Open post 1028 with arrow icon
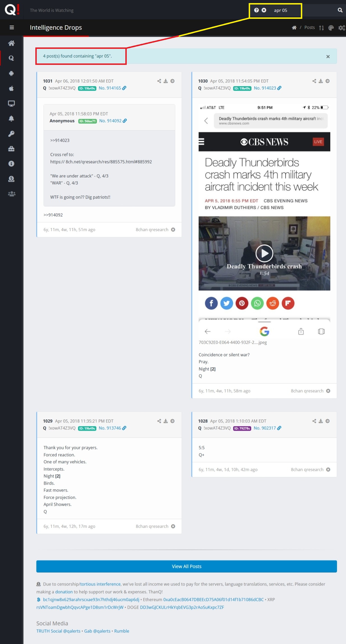This screenshot has width=346, height=644. point(327,421)
